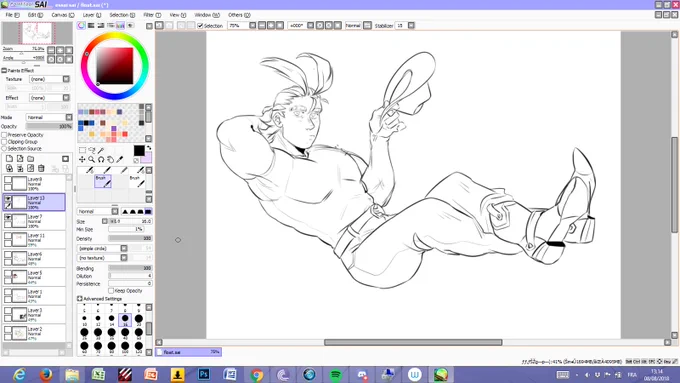Select the zoom magnifier tool

(x=92, y=160)
